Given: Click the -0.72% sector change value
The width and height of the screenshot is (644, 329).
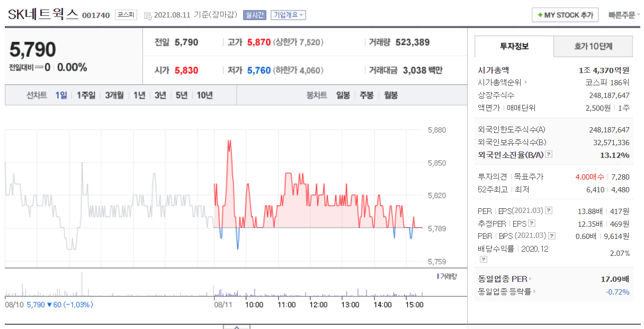Looking at the screenshot, I should point(618,291).
